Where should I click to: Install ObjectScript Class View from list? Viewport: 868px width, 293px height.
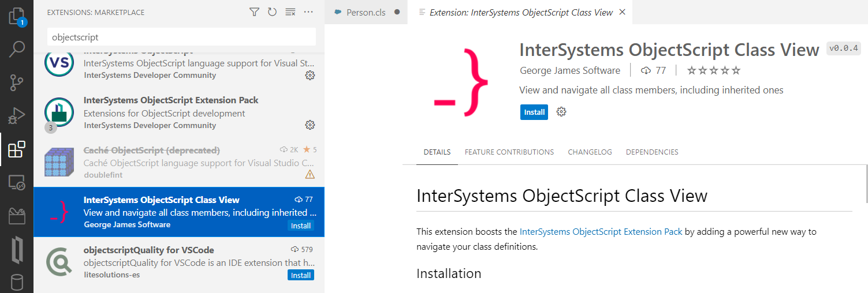(300, 226)
